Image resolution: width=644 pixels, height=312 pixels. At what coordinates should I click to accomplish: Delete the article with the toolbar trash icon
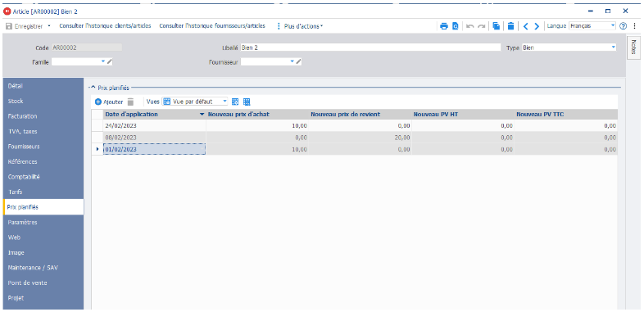coord(510,26)
